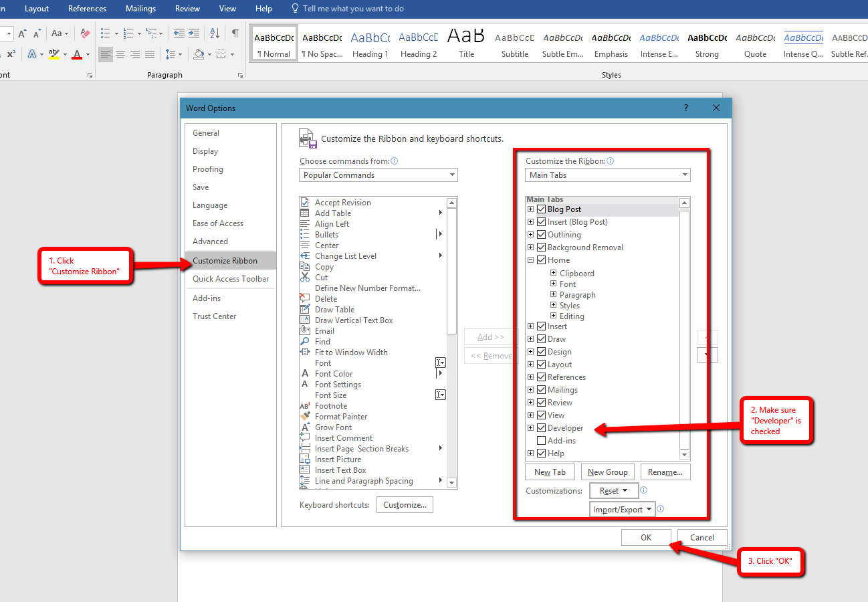
Task: Uncheck the Mailings tab checkbox
Action: tap(541, 389)
